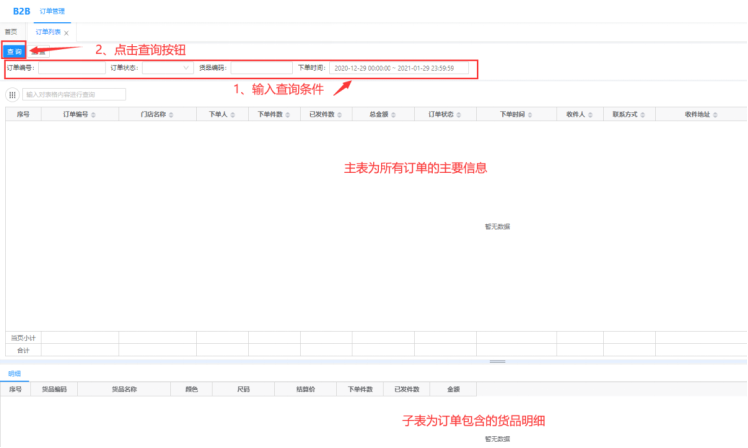Click the split-pane resize handle
Viewport: 748px width, 448px height.
496,362
